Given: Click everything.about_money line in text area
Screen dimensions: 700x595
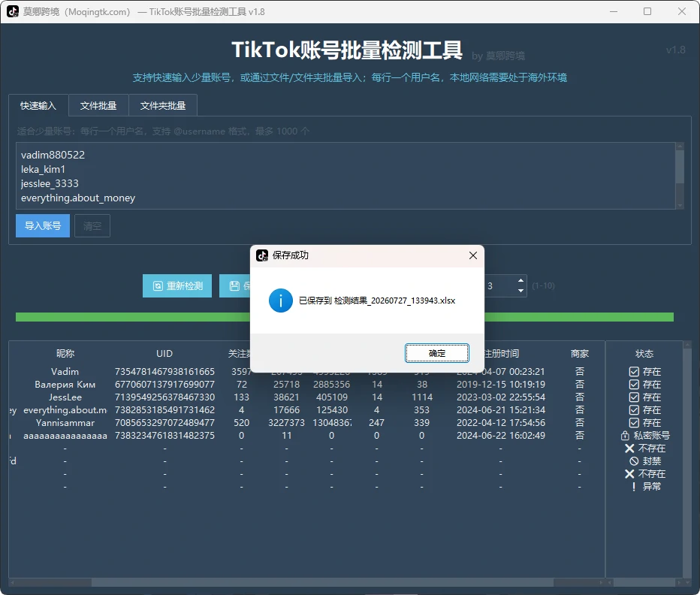Looking at the screenshot, I should (x=78, y=198).
